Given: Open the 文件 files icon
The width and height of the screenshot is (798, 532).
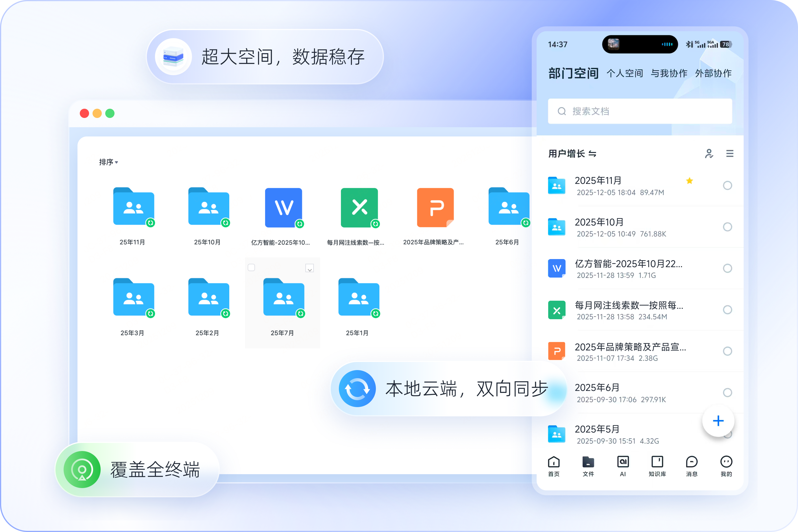Looking at the screenshot, I should point(588,462).
